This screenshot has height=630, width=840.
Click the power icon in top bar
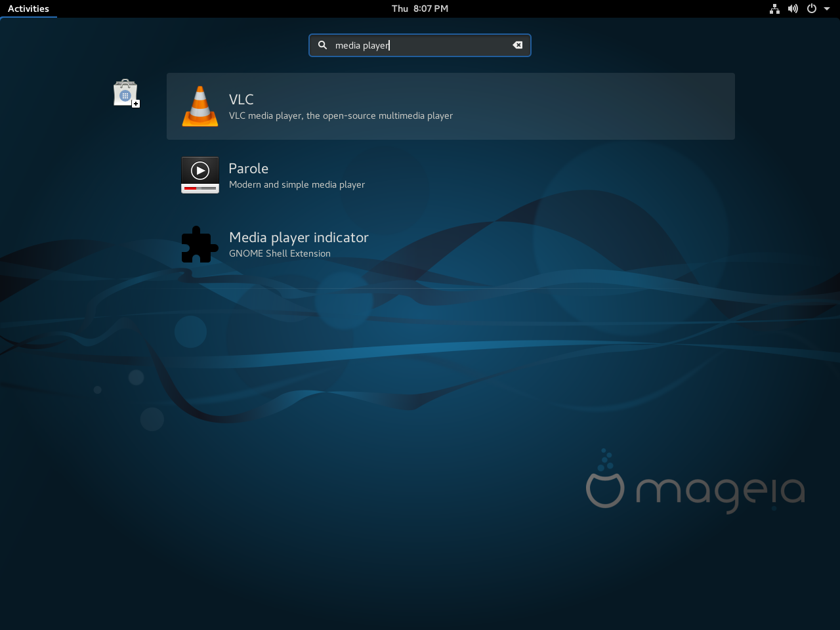click(x=812, y=9)
